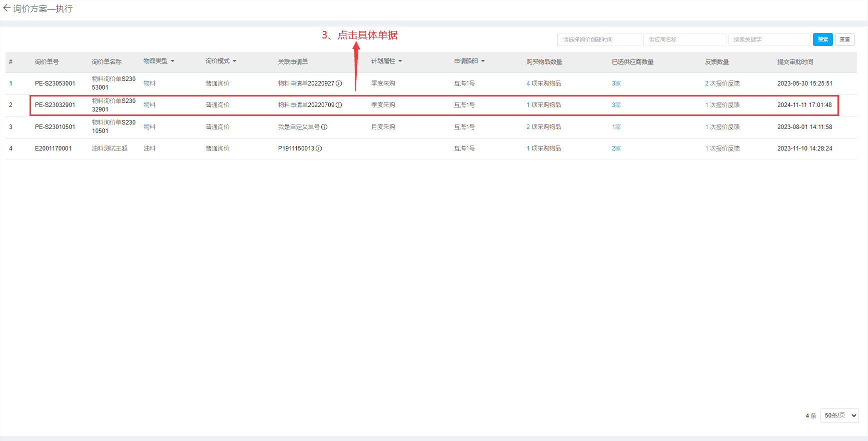Screen dimensions: 868x441
Task: Click the 已选供应商数量 column header
Action: click(x=632, y=62)
